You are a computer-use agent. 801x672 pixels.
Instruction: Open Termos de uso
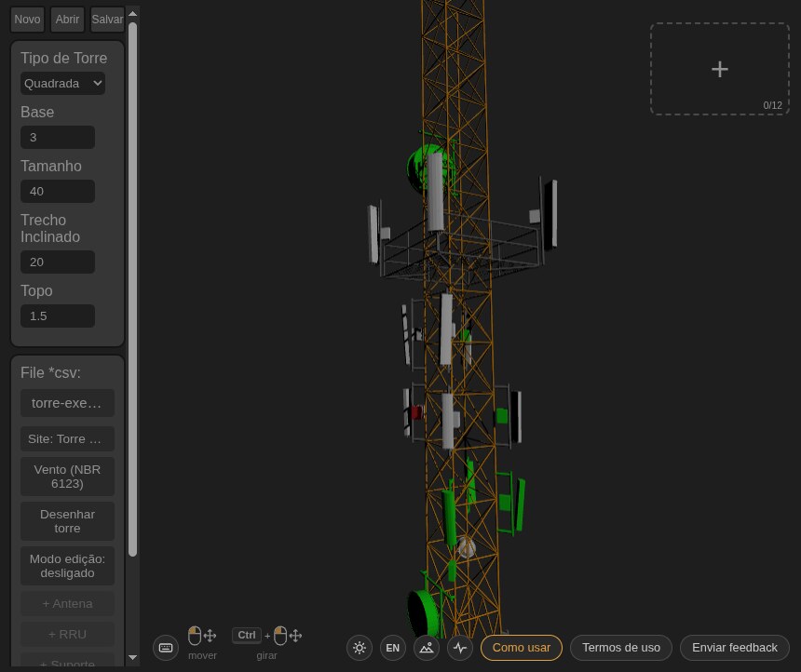tap(621, 648)
